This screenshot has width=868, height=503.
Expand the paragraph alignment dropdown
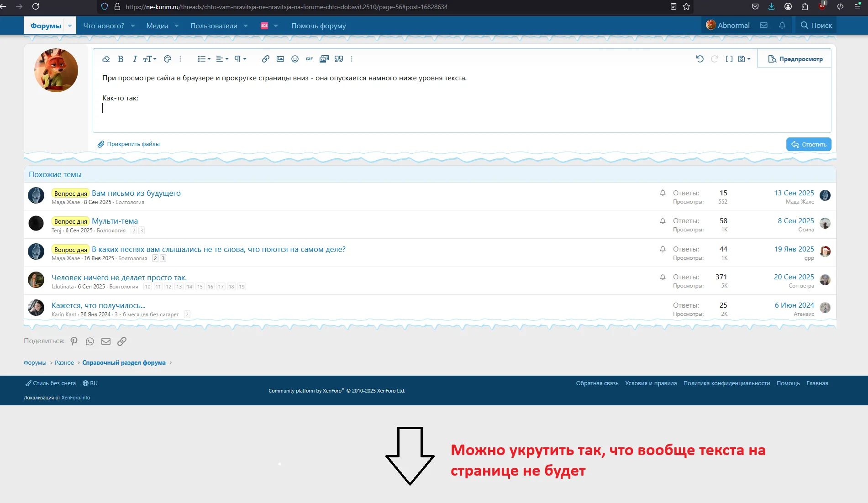pyautogui.click(x=222, y=59)
